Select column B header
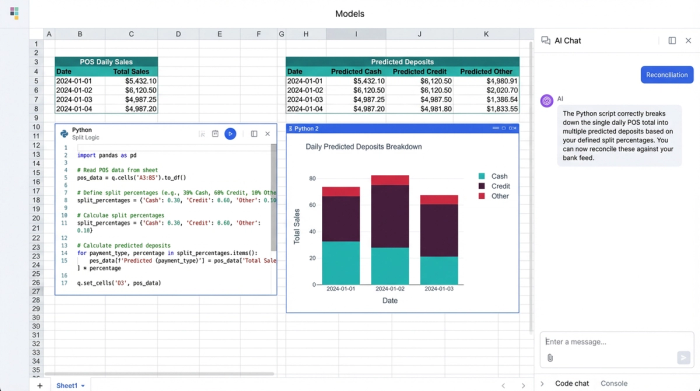Viewport: 700px width, 391px height. tap(80, 34)
